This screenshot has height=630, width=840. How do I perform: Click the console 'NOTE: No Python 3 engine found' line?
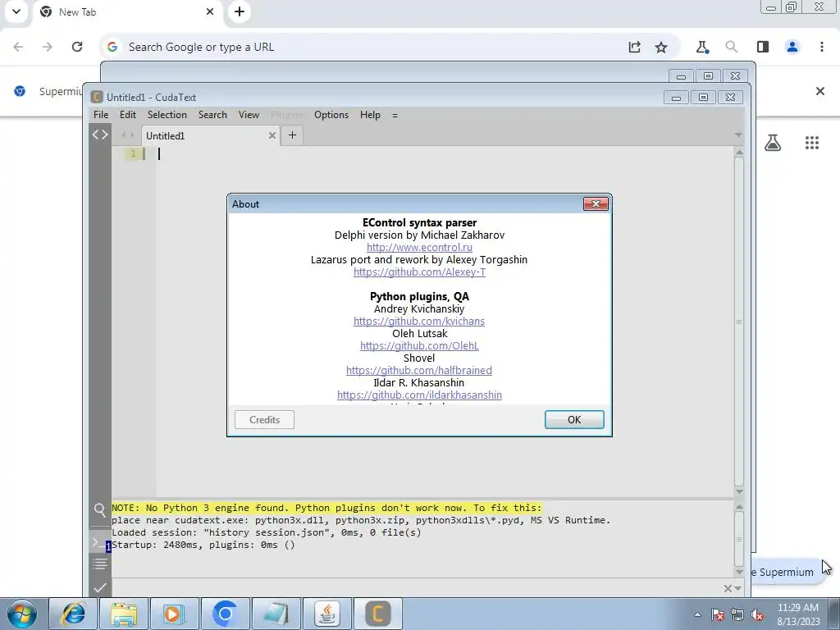coord(326,508)
